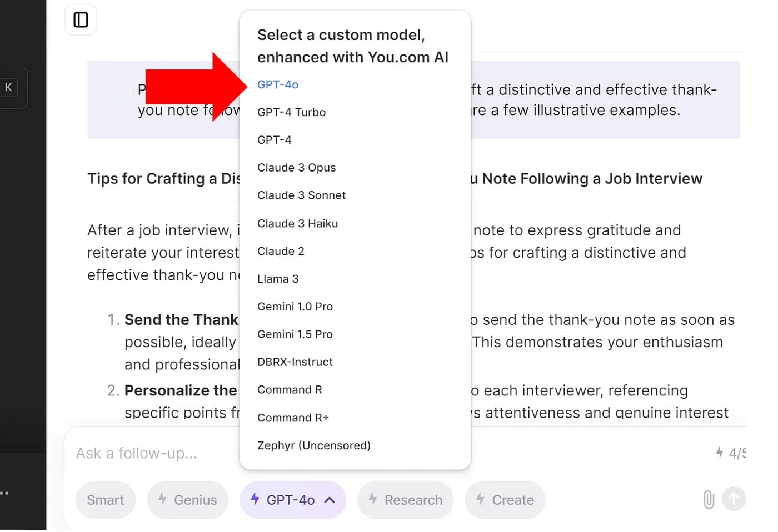
Task: Switch to Smart mode
Action: point(106,500)
